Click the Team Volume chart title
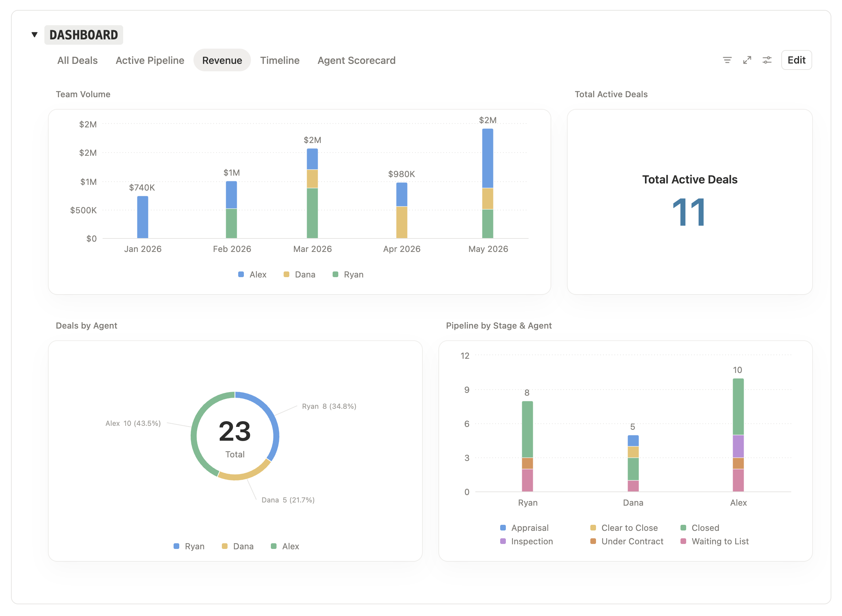The width and height of the screenshot is (842, 616). [83, 94]
